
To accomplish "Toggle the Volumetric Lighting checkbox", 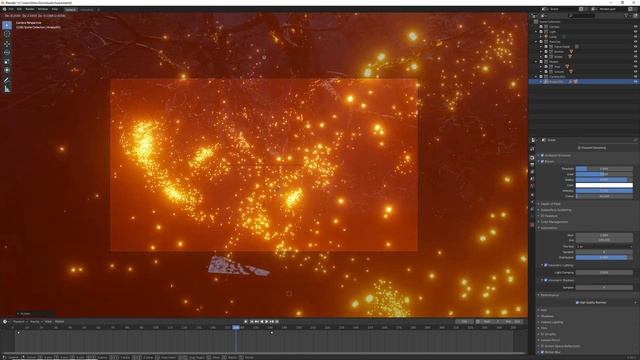I will coord(546,265).
